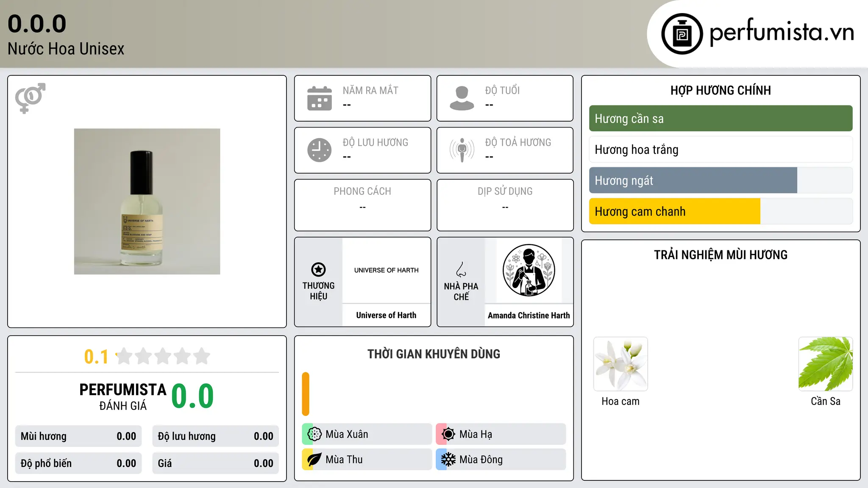Click the Mùi hương score row

tap(78, 436)
